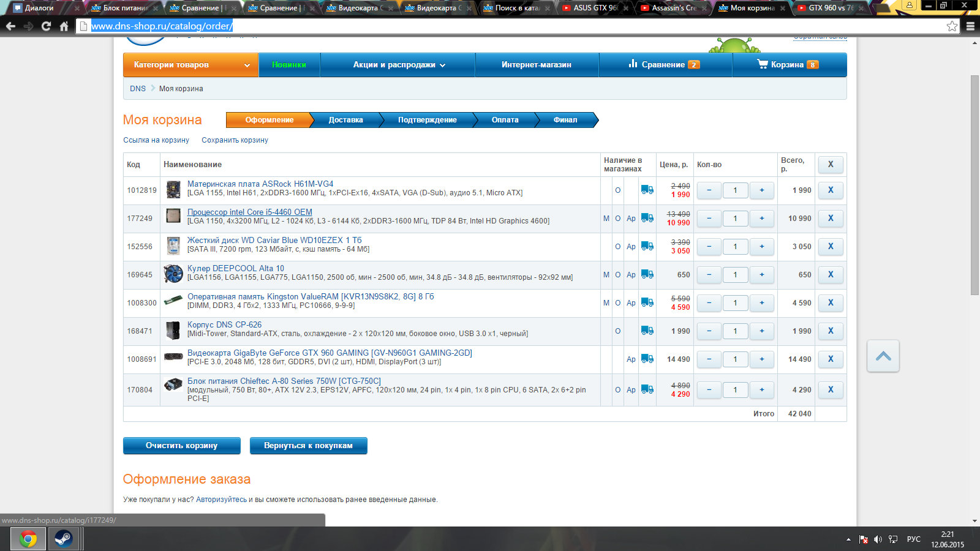The height and width of the screenshot is (551, 980).
Task: Remove all items using header X button
Action: pos(831,164)
